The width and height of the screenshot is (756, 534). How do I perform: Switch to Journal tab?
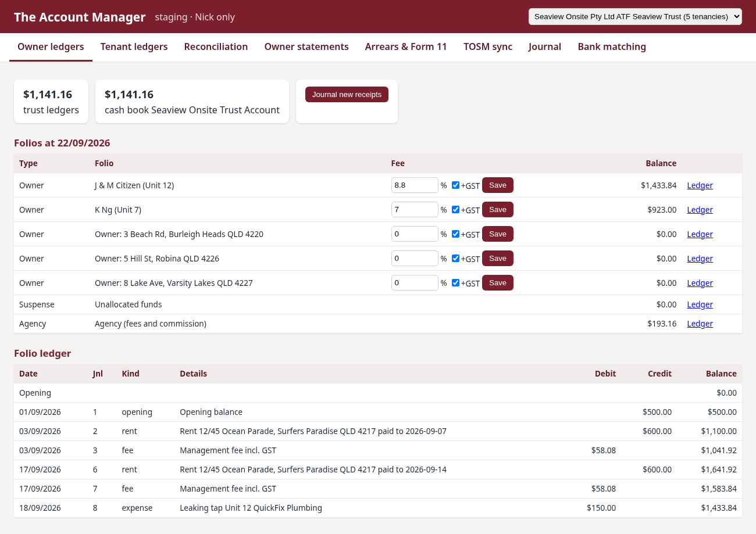pyautogui.click(x=545, y=47)
